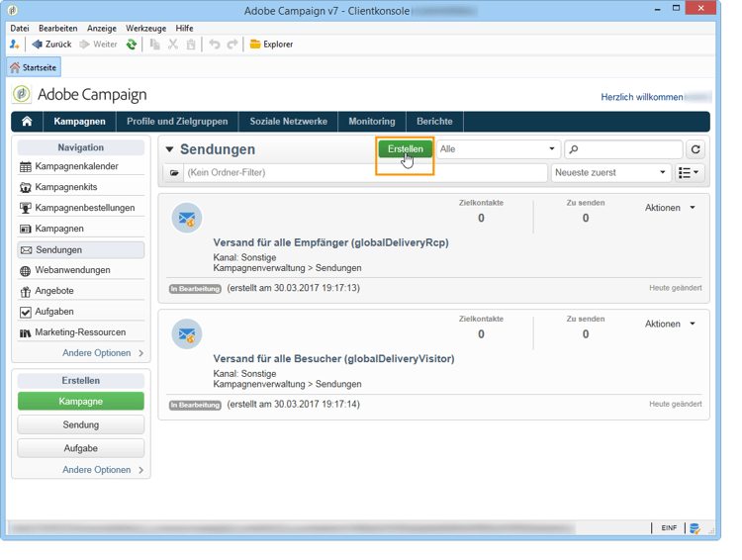Click the green refresh icon in the toolbar

point(131,44)
